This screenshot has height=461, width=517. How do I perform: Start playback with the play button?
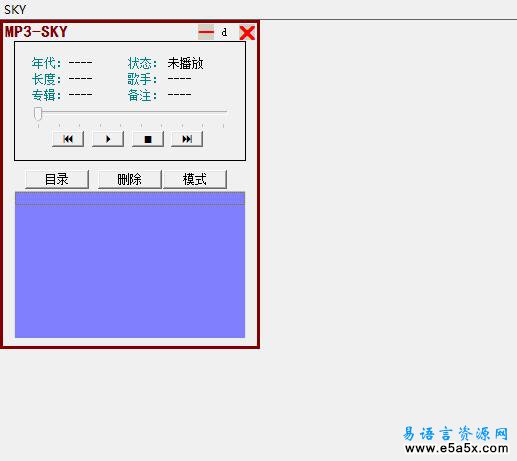(108, 139)
